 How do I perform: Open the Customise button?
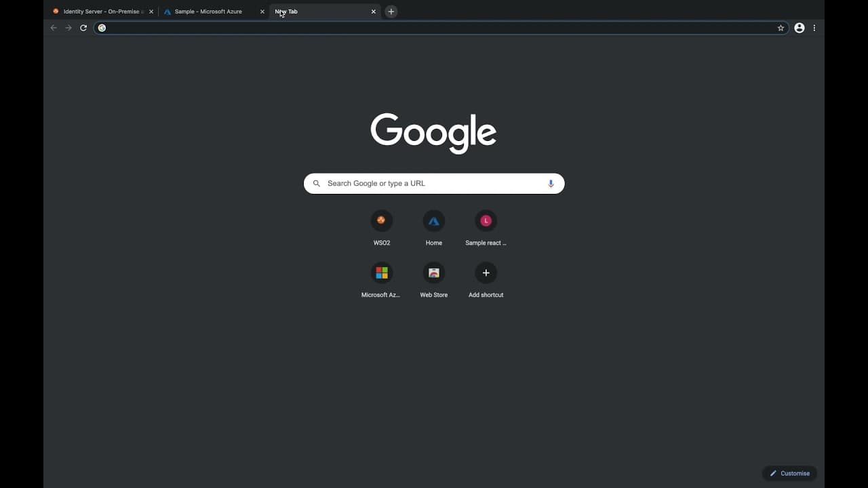coord(789,473)
